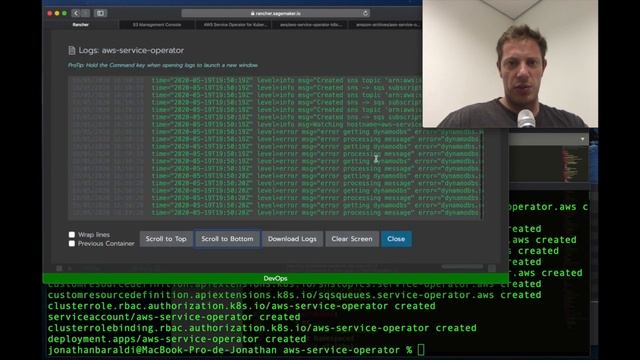
Task: Go back with Safari's back arrow
Action: click(76, 13)
